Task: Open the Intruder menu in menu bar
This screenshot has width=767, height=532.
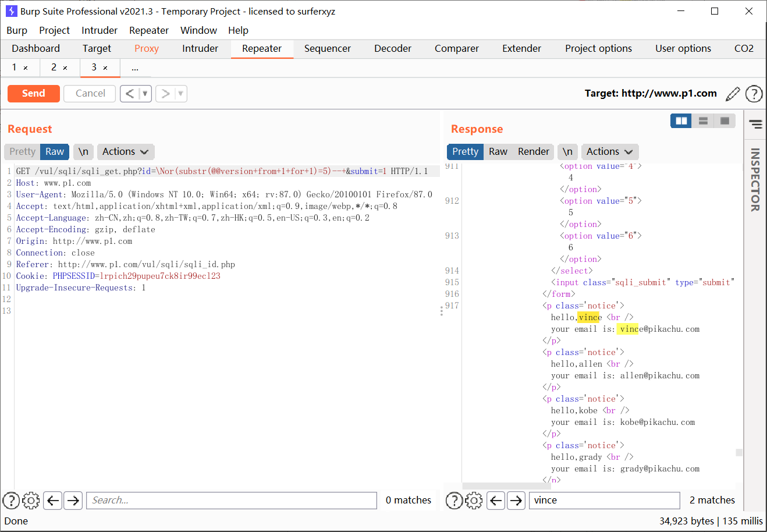Action: pos(100,31)
